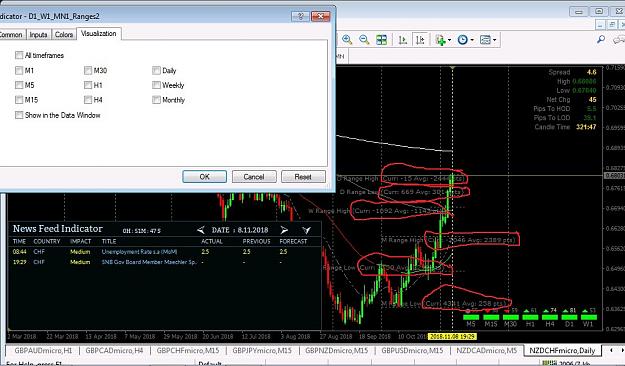Check the M30 timeframe box
Viewport: 625px width, 366px height.
[88, 70]
